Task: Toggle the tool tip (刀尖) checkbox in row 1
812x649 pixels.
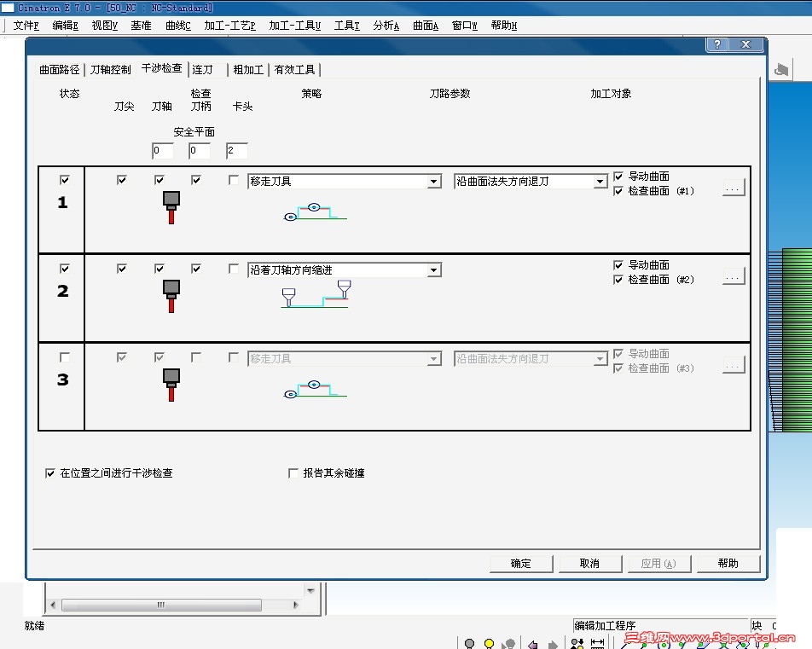Action: point(122,180)
